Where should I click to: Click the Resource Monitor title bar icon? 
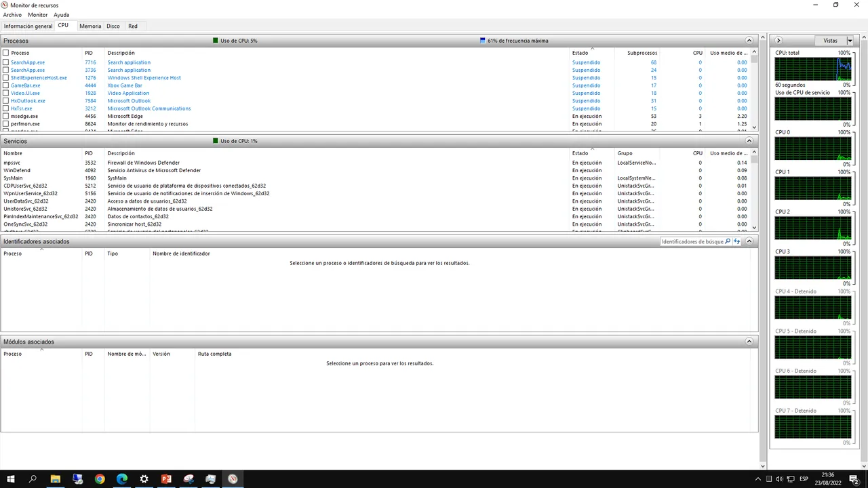5,5
